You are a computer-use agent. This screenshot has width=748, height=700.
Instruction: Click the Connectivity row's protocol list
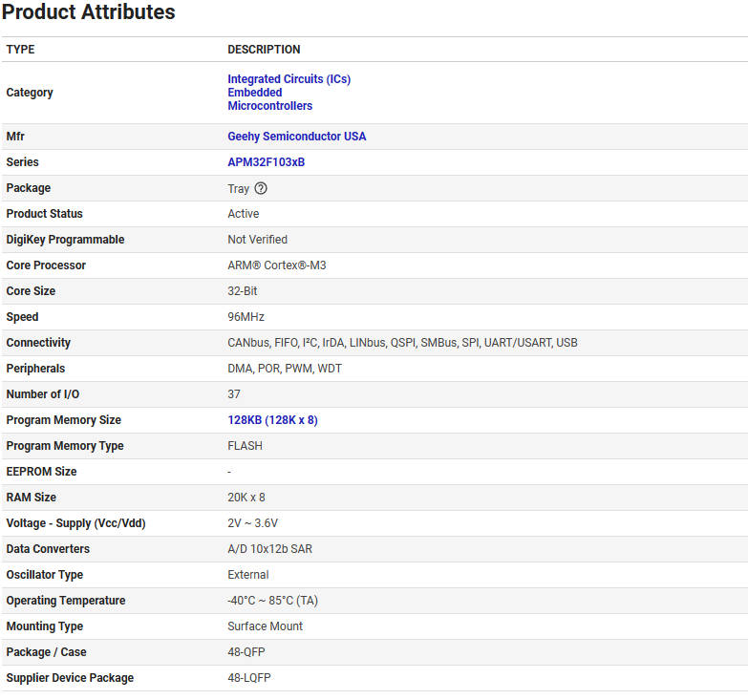[x=402, y=343]
